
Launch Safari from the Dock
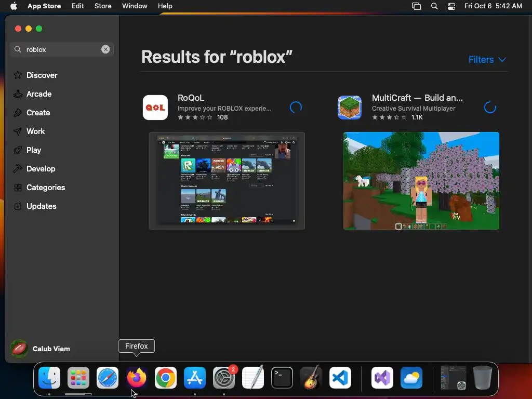coord(108,378)
